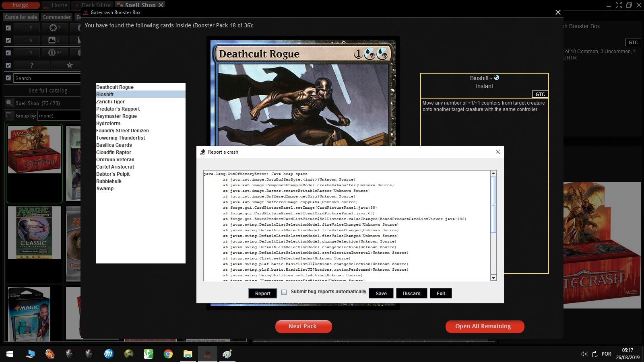The image size is (644, 362).
Task: Click the Discard button in crash dialog
Action: pos(411,294)
